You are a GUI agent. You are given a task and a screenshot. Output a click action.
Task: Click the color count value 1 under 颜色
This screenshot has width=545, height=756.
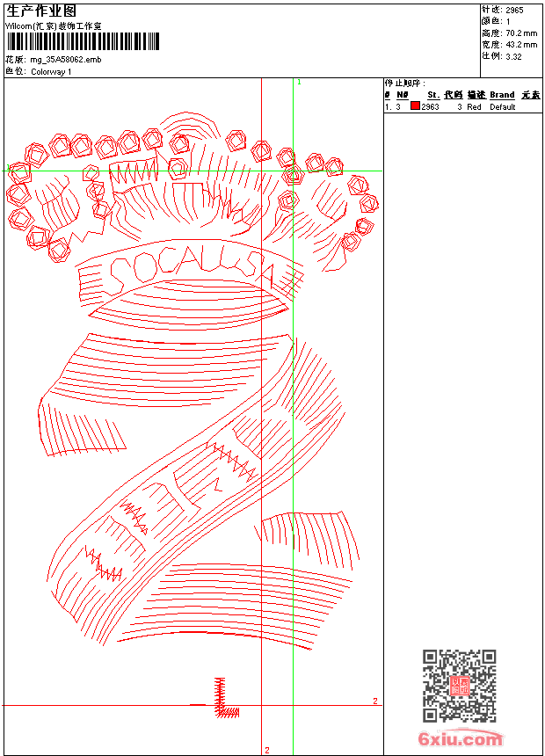508,22
